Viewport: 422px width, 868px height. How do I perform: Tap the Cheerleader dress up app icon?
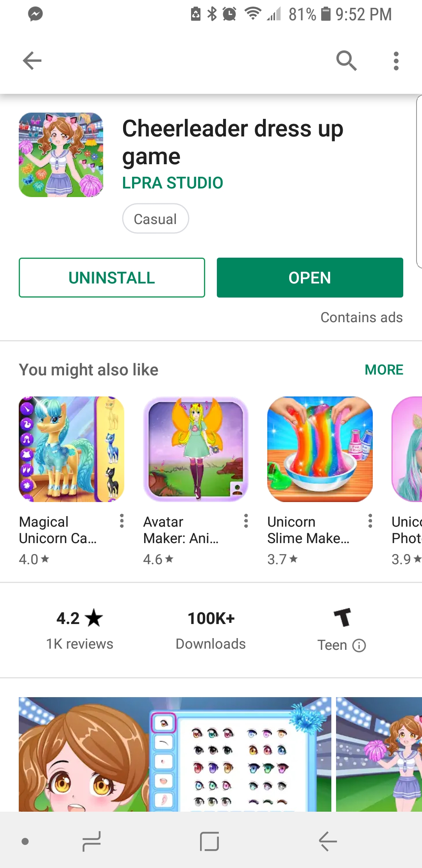pyautogui.click(x=61, y=155)
